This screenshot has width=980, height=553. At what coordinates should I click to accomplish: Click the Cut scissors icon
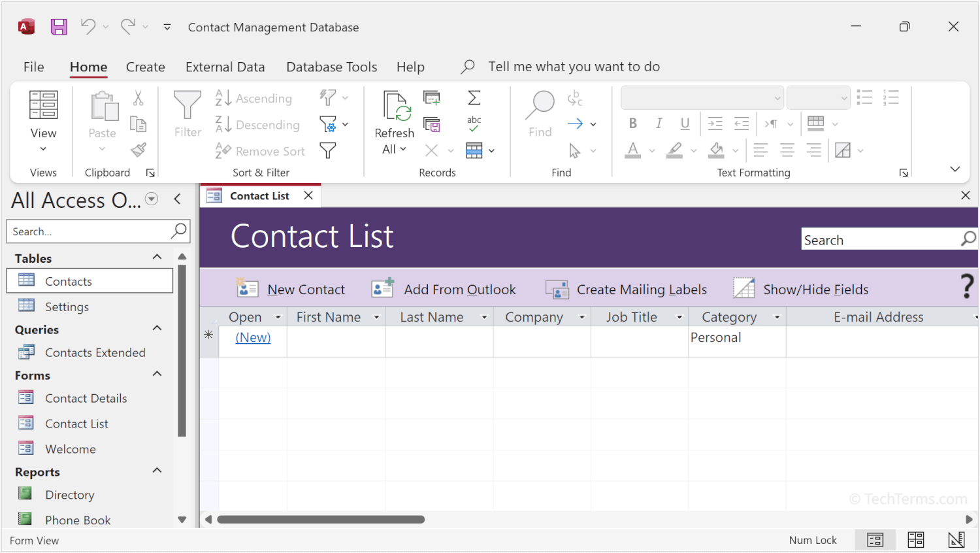pos(138,99)
